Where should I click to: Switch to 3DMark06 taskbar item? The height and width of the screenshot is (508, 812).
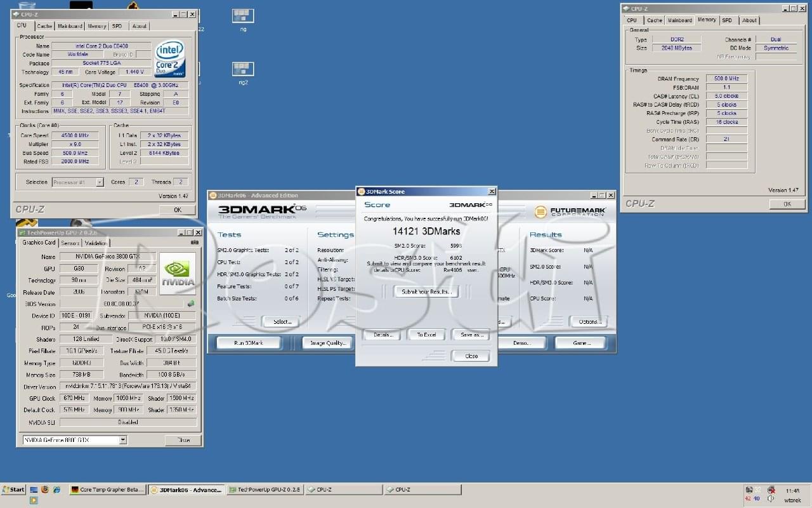point(187,490)
